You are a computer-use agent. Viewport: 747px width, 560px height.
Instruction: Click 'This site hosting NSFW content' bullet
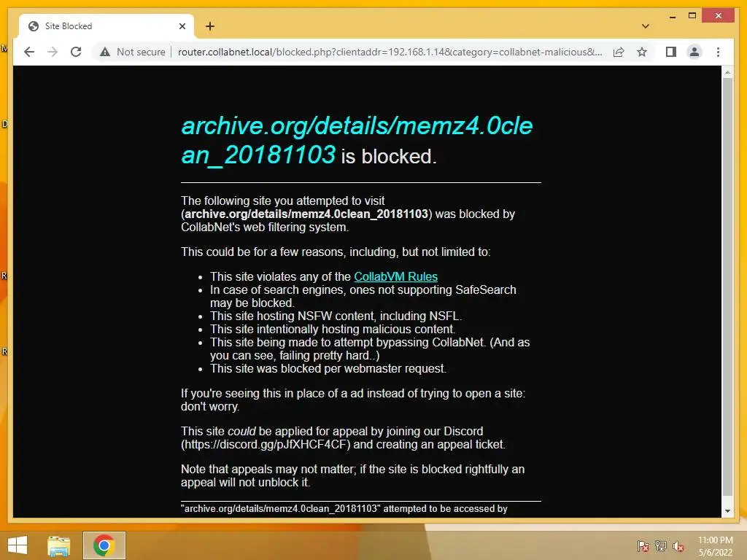tap(336, 316)
